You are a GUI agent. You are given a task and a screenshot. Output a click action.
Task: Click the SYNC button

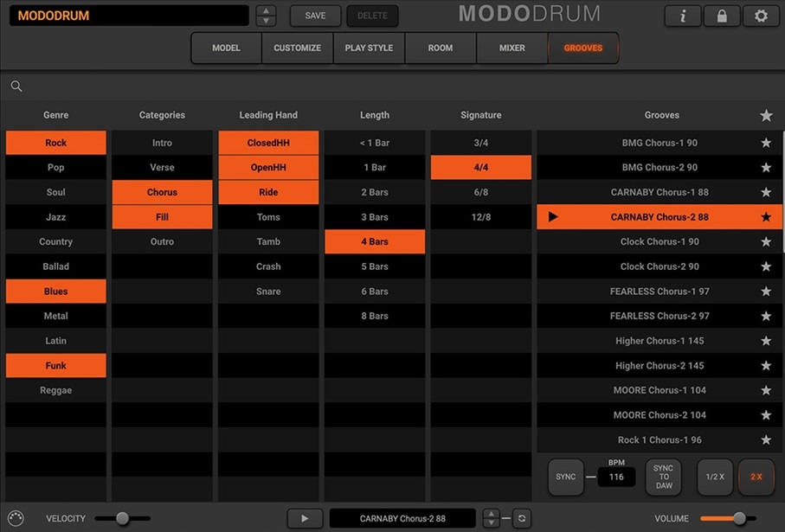pyautogui.click(x=566, y=477)
